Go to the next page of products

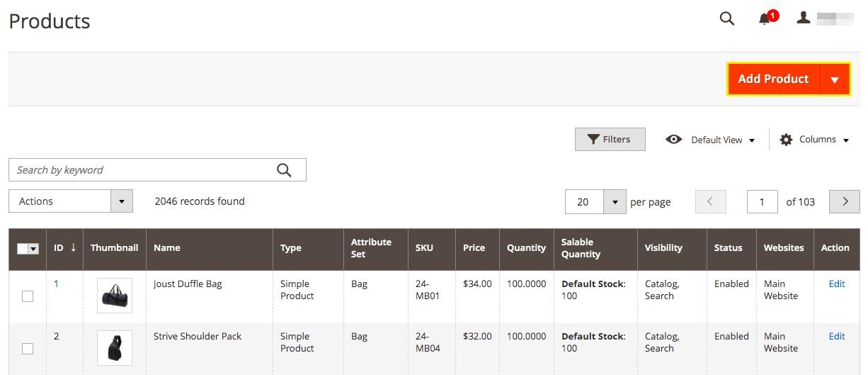pyautogui.click(x=845, y=201)
